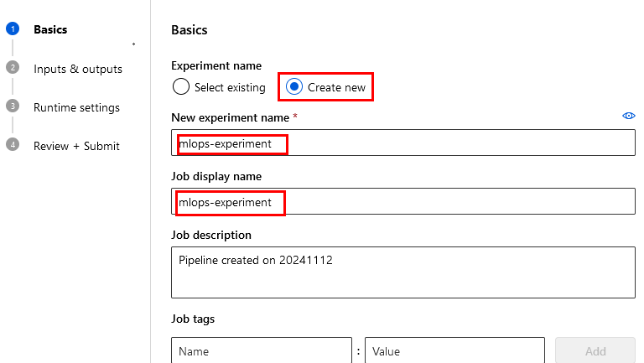Viewport: 644px width, 363px height.
Task: Click the step 2 circle icon
Action: pos(12,68)
